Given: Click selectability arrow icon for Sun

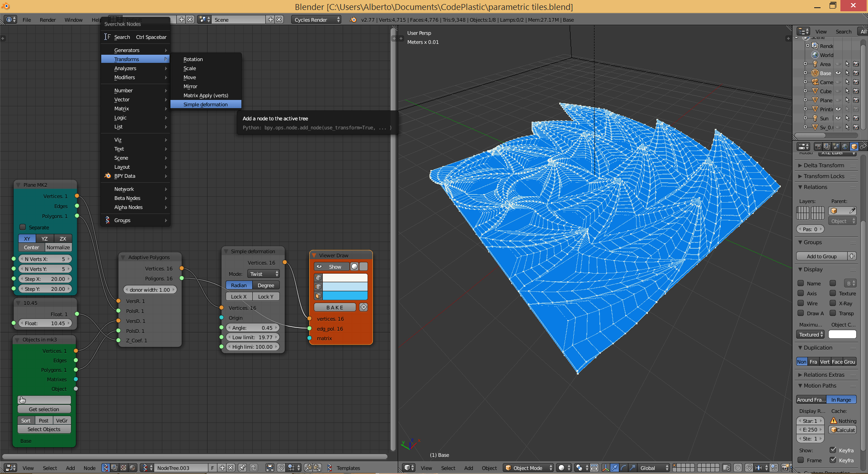Looking at the screenshot, I should pyautogui.click(x=847, y=118).
